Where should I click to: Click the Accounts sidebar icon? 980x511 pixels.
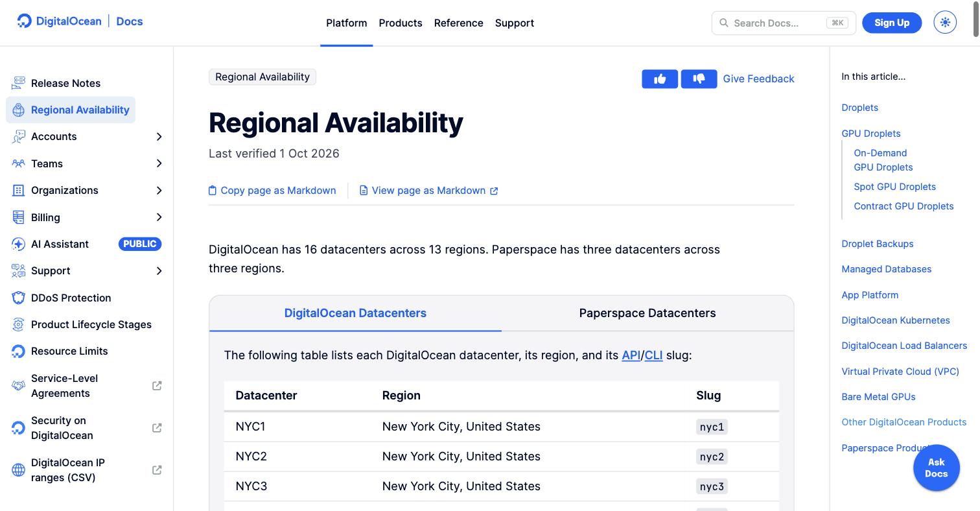coord(18,137)
